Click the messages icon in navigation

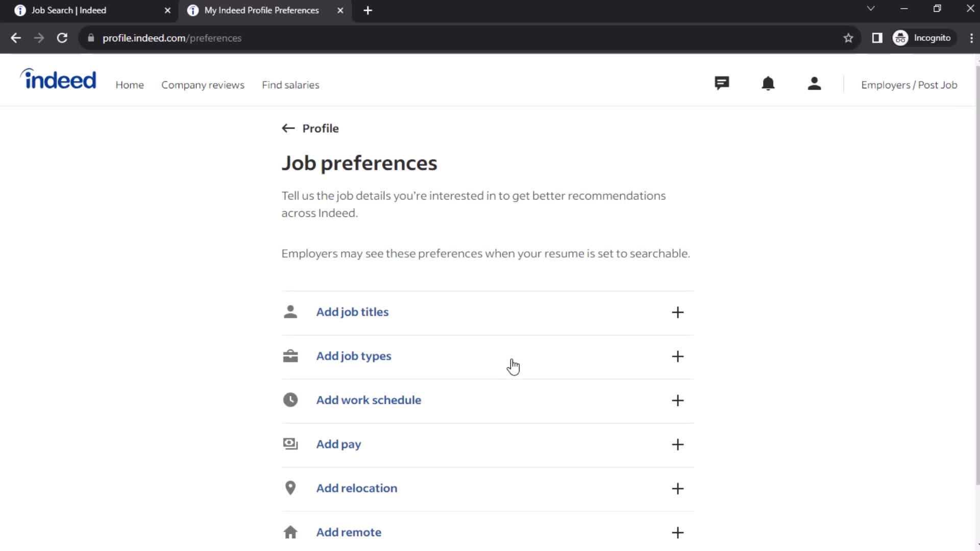coord(722,84)
